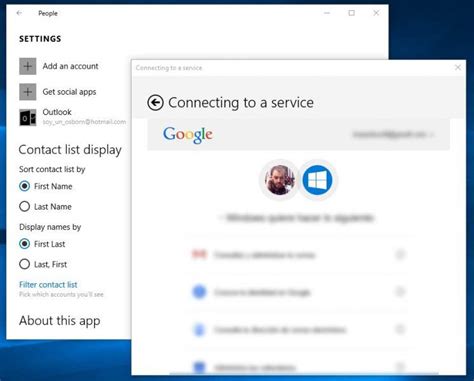Choose Last, First display name option

click(x=43, y=264)
